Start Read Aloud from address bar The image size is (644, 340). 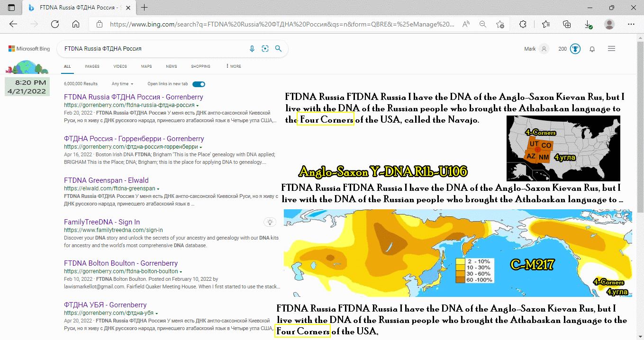[x=466, y=24]
